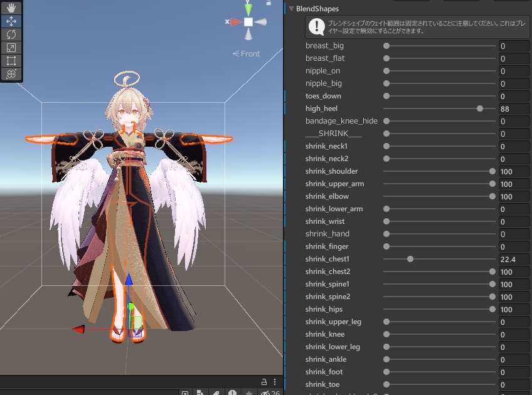Click the shrink_chest1 value field showing 22.4

(x=514, y=260)
